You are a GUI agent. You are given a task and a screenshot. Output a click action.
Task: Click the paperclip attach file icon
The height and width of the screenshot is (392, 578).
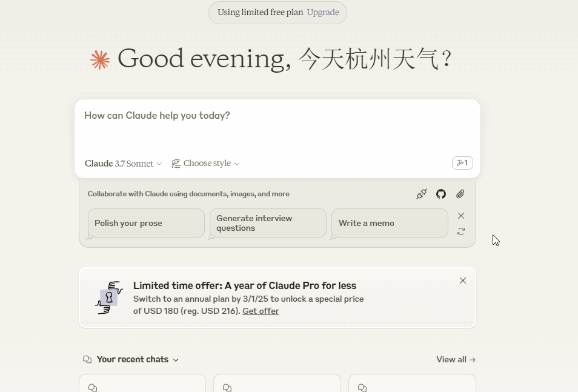tap(460, 194)
